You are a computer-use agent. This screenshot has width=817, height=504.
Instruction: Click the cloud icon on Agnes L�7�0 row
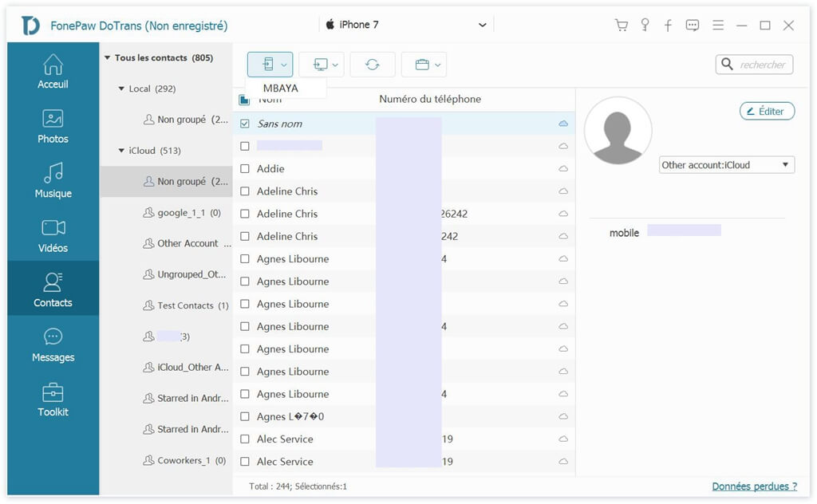click(x=563, y=416)
